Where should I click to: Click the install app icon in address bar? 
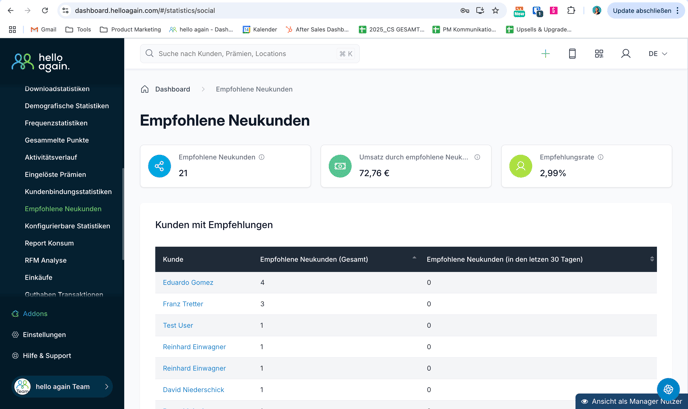[480, 11]
